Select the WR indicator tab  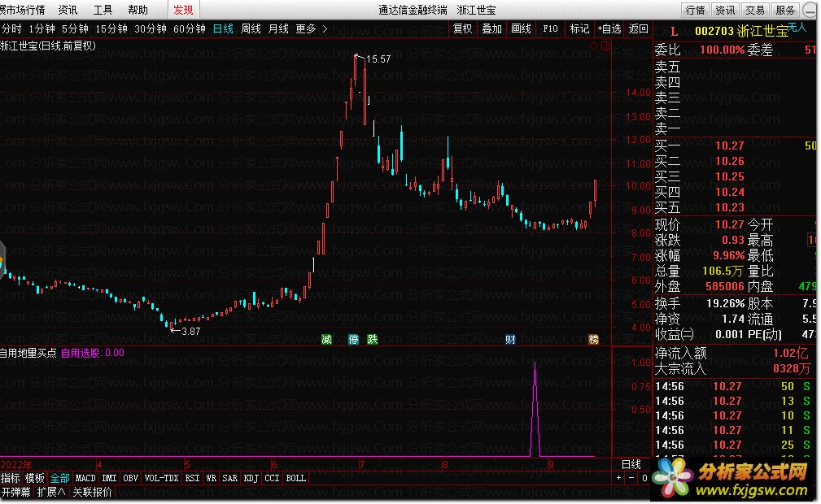pyautogui.click(x=211, y=478)
